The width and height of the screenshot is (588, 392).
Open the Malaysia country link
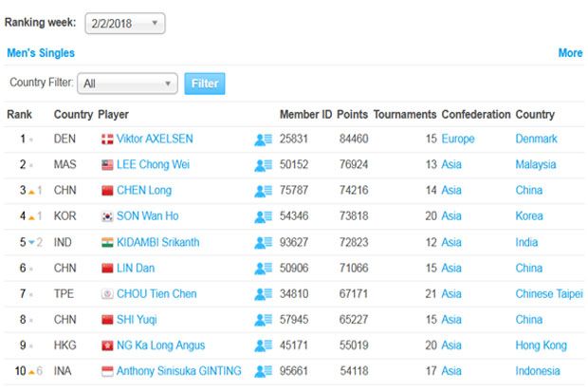click(x=536, y=164)
